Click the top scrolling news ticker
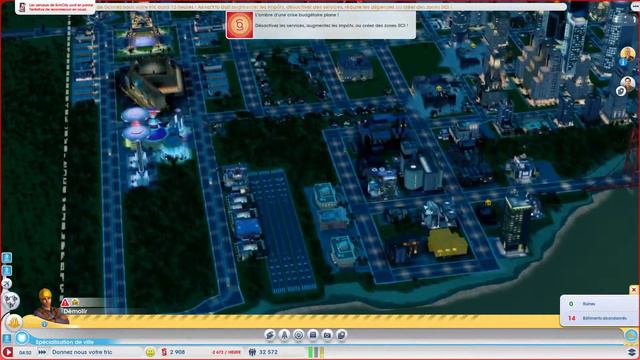The height and width of the screenshot is (360, 640). [331, 7]
